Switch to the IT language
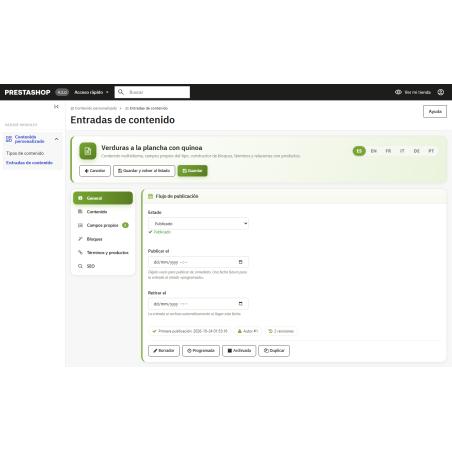452x452 pixels. click(x=402, y=151)
